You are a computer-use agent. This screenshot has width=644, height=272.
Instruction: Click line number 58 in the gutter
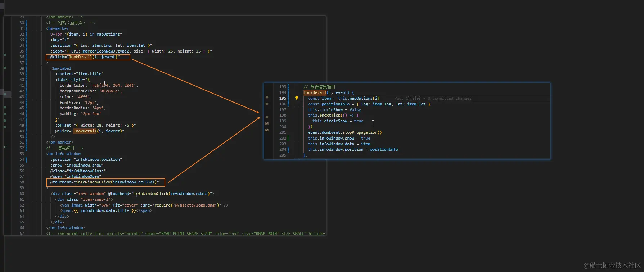[22, 182]
